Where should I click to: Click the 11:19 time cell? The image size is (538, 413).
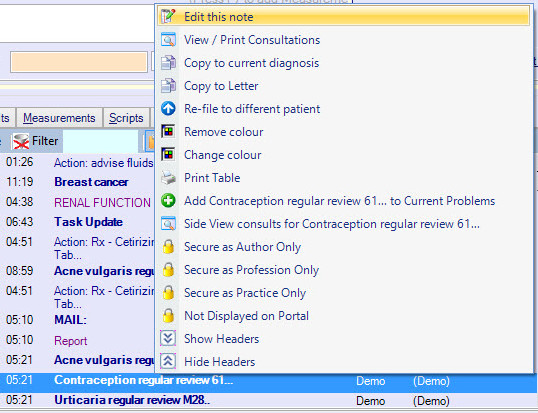pyautogui.click(x=20, y=182)
